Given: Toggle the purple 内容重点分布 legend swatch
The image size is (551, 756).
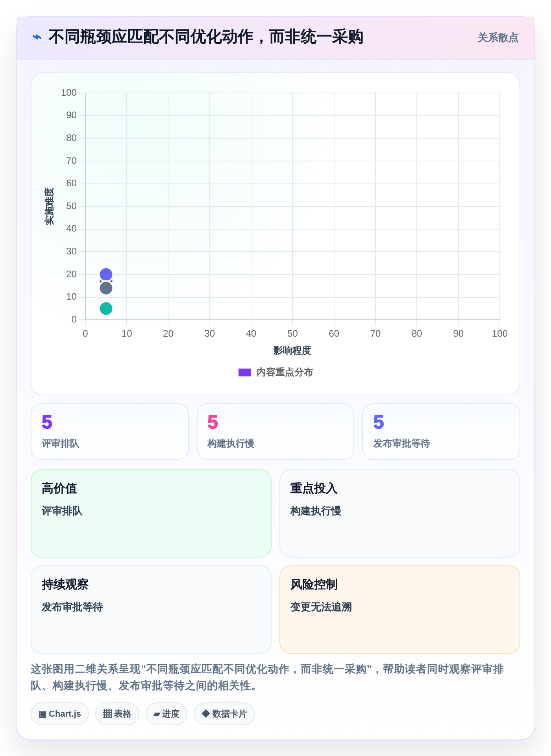Looking at the screenshot, I should click(x=245, y=372).
